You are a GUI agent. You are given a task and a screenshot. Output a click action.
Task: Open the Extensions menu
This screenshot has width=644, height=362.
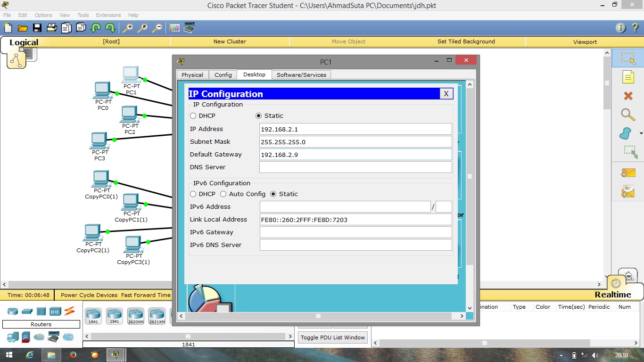pos(108,15)
